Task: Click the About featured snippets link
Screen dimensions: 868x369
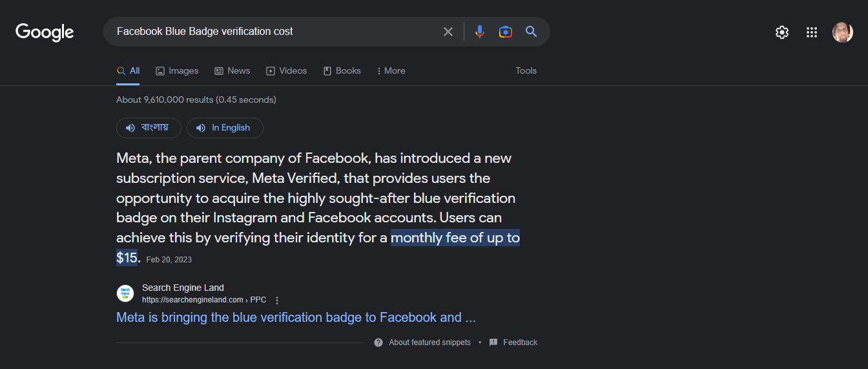Action: click(x=429, y=343)
